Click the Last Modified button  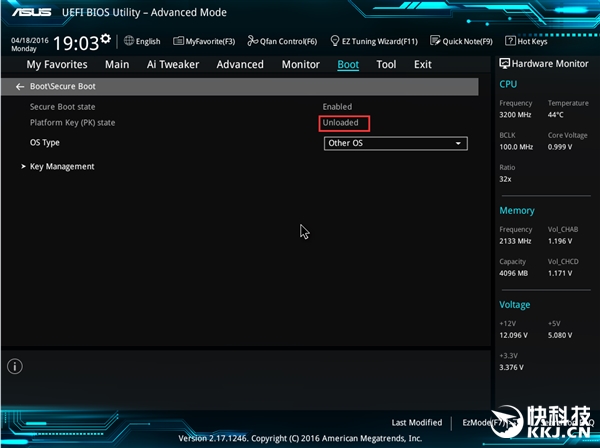[417, 423]
